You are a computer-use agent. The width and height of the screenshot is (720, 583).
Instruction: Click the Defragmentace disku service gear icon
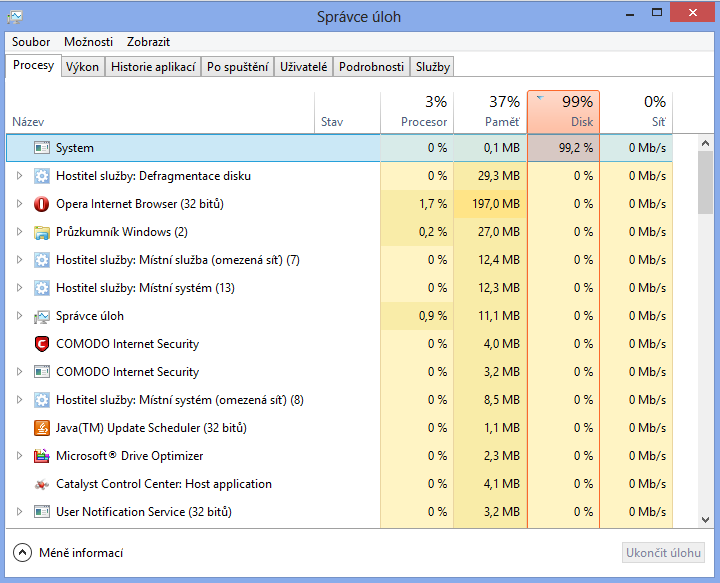pyautogui.click(x=42, y=176)
